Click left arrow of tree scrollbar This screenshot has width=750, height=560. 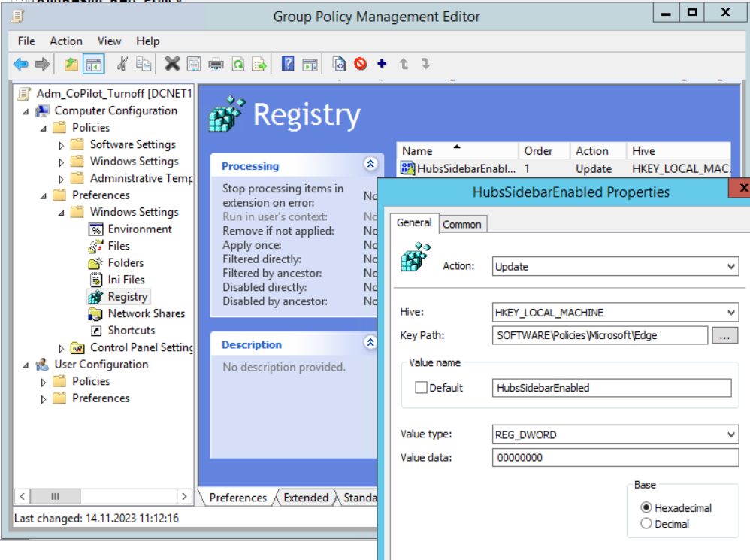(22, 496)
